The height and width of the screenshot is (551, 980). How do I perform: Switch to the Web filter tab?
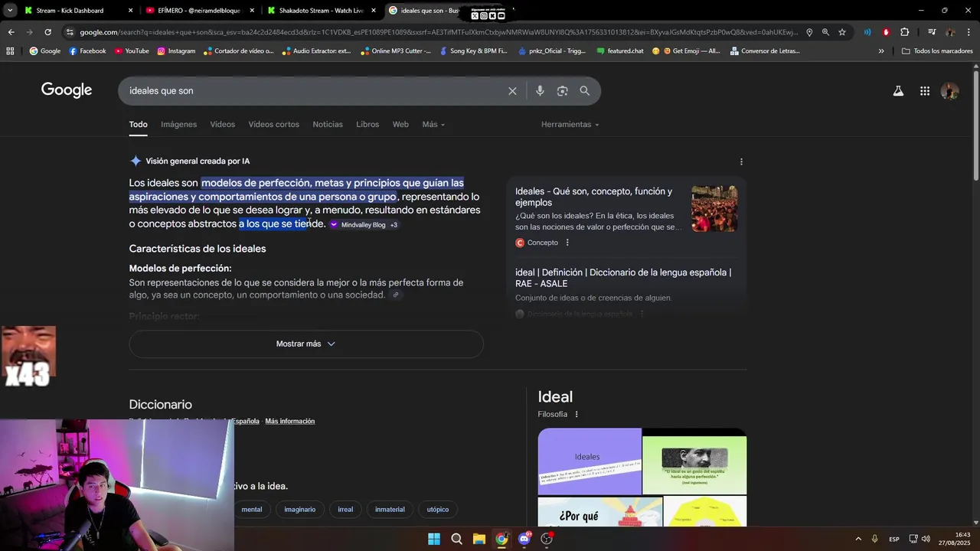click(400, 125)
